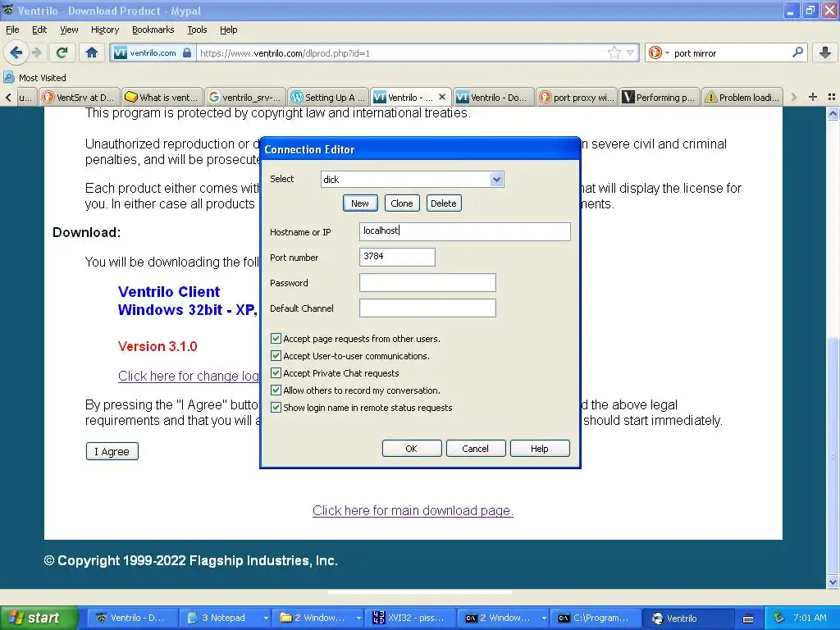Open the 3 Notepad taskbar group

(225, 618)
